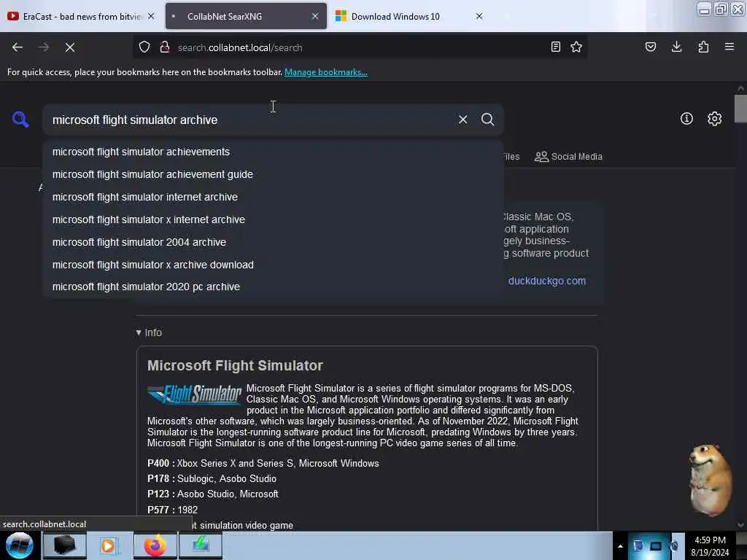Screen dimensions: 747x560
Task: Click 'P577 : 1982' row
Action: tap(172, 510)
